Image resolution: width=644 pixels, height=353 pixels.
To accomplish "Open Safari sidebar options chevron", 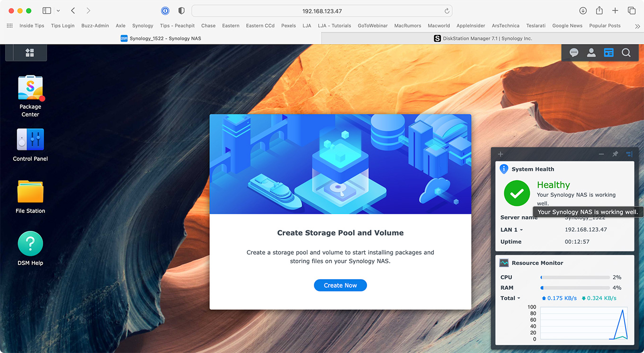I will tap(58, 11).
